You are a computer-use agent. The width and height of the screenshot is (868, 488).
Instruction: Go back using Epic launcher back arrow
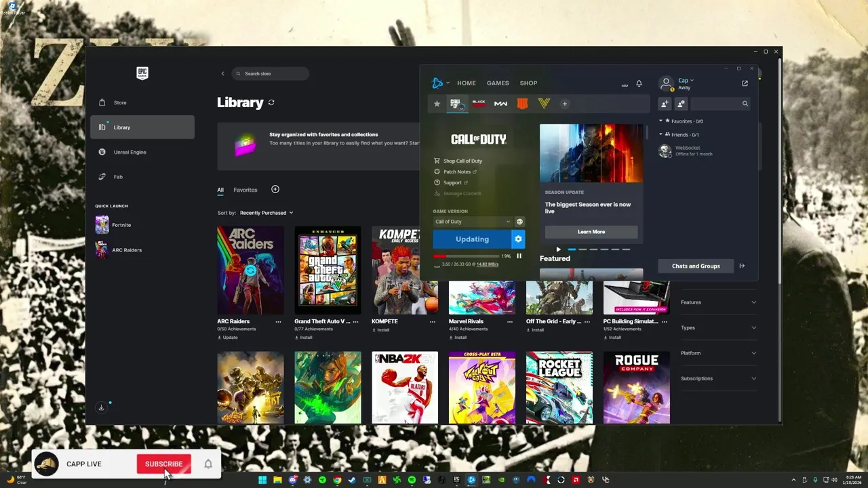(222, 73)
